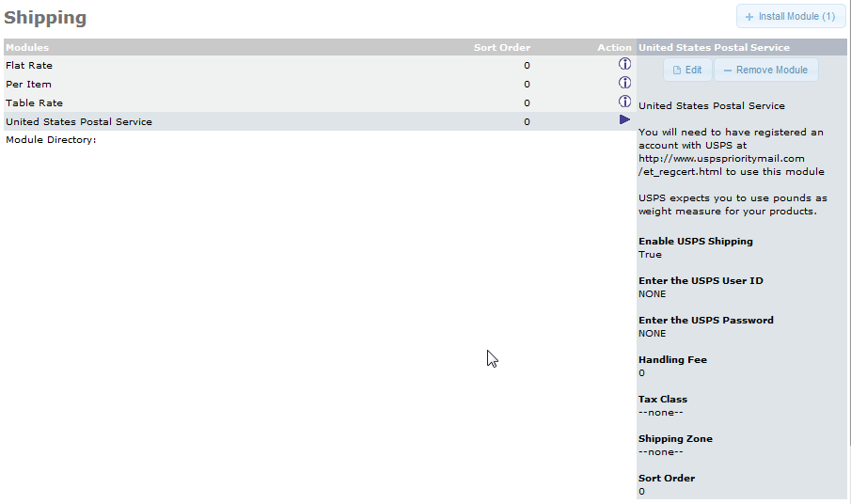Click NONE value under USPS Password

pyautogui.click(x=652, y=334)
